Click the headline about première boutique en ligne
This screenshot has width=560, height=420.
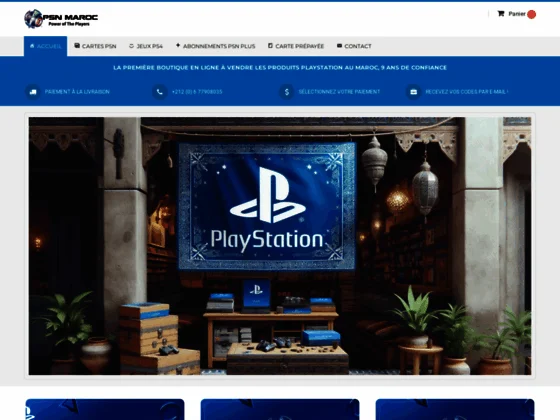[x=280, y=68]
